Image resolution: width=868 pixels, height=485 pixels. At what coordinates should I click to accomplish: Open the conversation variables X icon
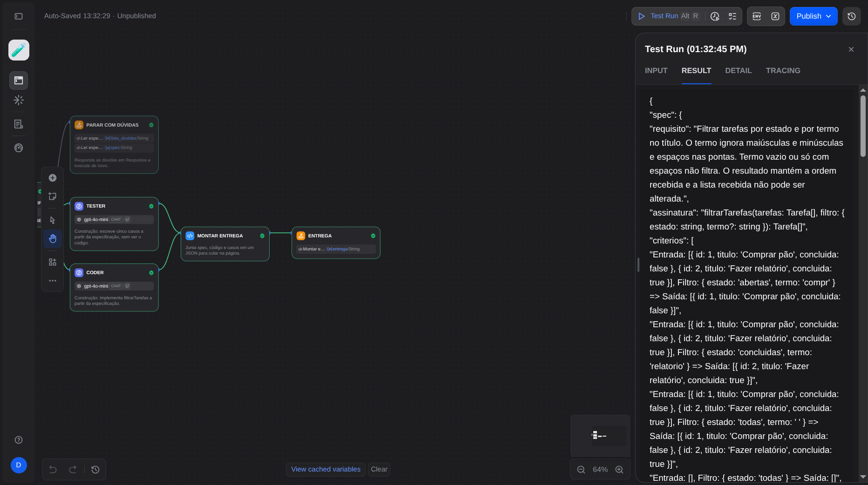click(775, 16)
